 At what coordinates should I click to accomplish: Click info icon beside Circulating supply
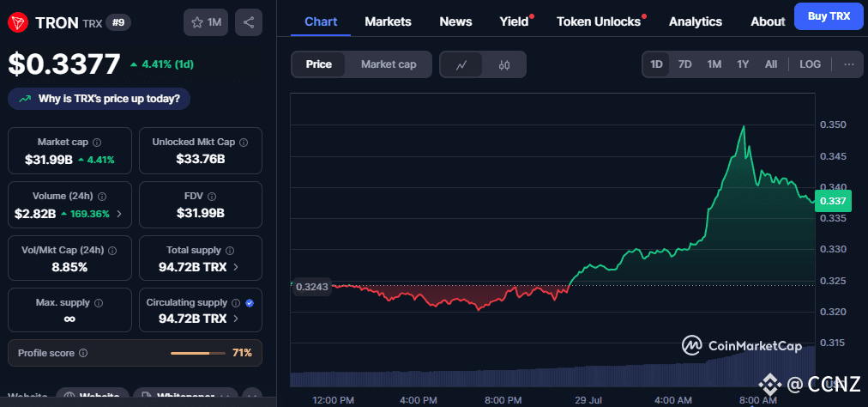236,303
